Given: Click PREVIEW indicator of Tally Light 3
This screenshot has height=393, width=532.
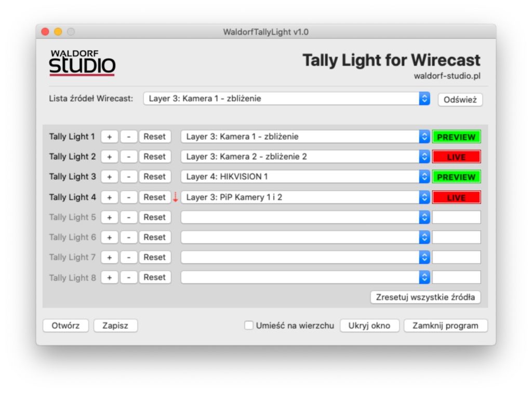Looking at the screenshot, I should click(x=456, y=177).
